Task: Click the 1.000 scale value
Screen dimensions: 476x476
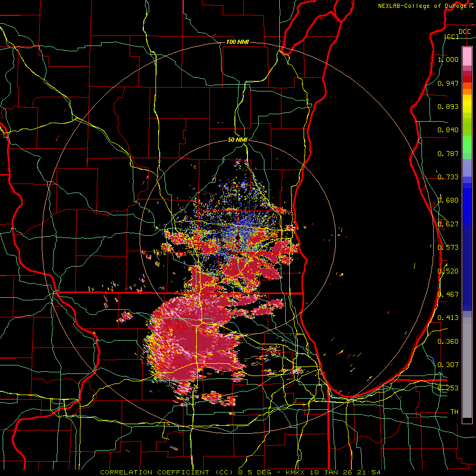Action: coord(448,59)
